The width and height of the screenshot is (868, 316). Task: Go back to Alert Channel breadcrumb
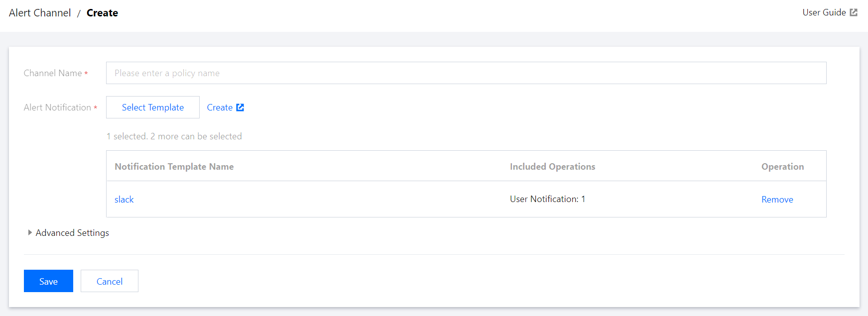coord(40,13)
